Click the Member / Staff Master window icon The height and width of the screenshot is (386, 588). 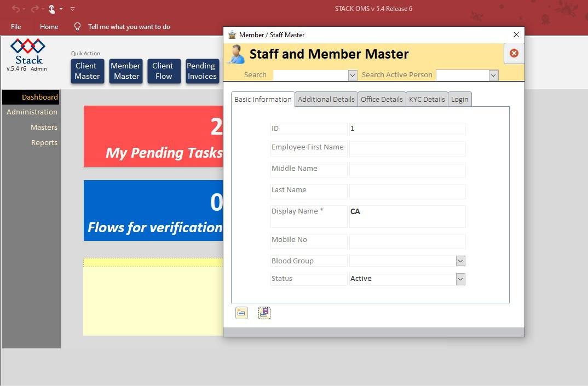tap(232, 35)
